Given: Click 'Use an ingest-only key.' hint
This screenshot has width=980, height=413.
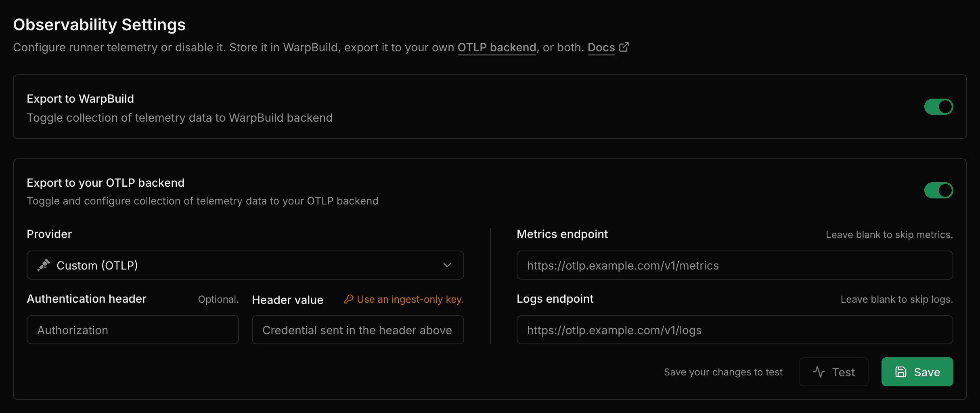Looking at the screenshot, I should click(410, 299).
